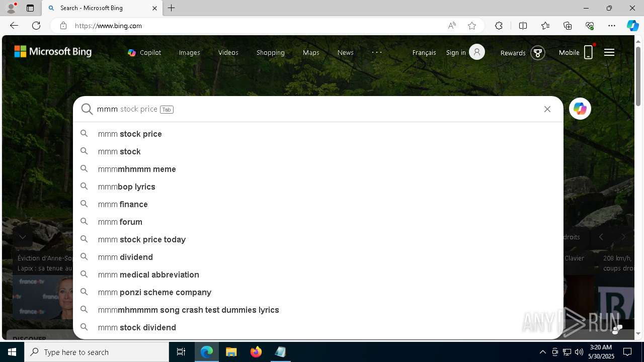Open the tab actions menu icon
Viewport: 644px width, 362px height.
coord(30,8)
